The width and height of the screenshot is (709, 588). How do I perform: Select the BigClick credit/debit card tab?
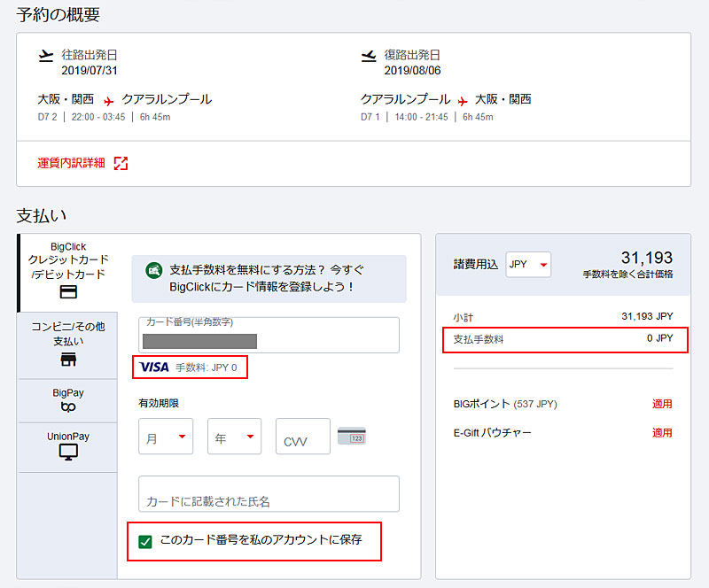[67, 273]
